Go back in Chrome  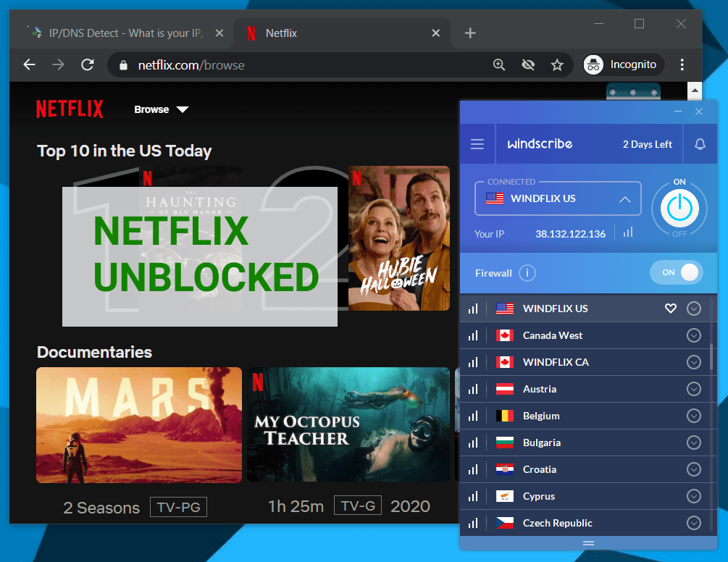tap(30, 64)
